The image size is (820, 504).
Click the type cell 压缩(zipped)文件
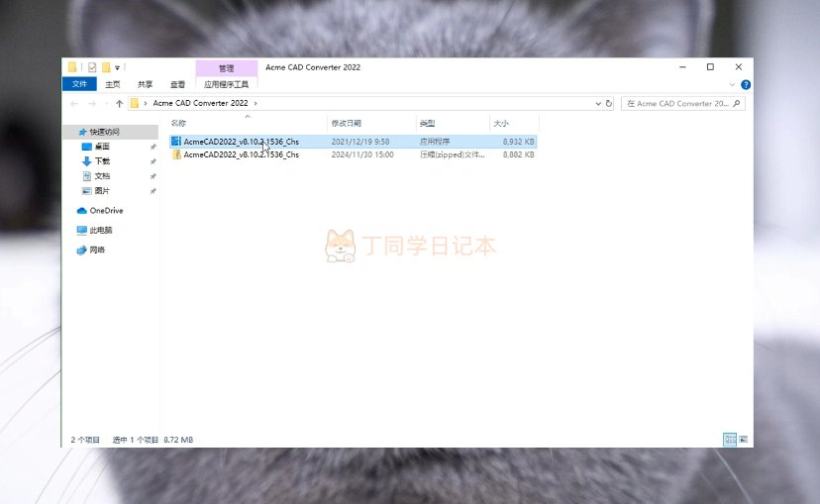[453, 154]
